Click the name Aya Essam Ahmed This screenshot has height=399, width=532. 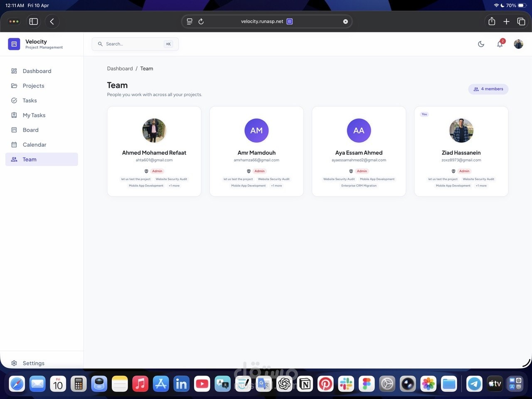[359, 153]
